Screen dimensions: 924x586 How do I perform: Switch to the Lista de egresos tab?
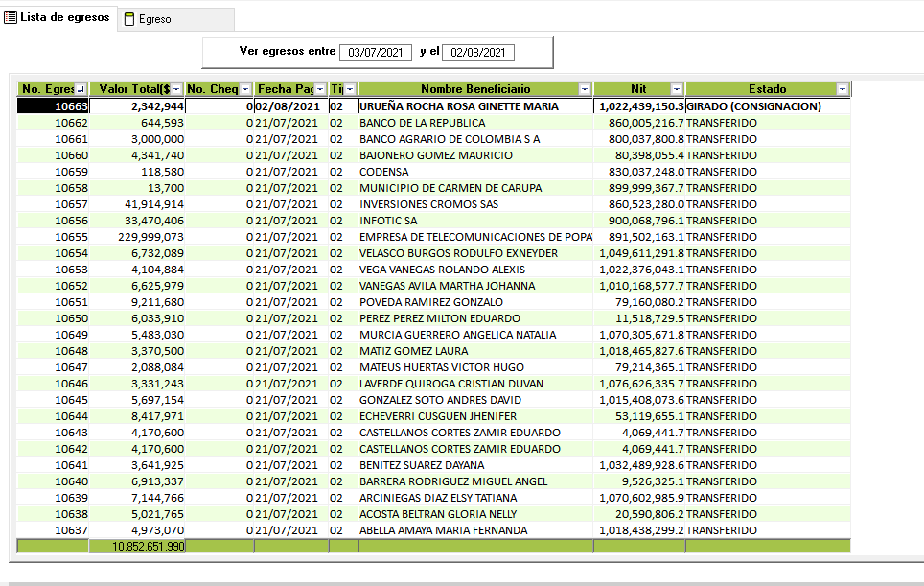(58, 18)
